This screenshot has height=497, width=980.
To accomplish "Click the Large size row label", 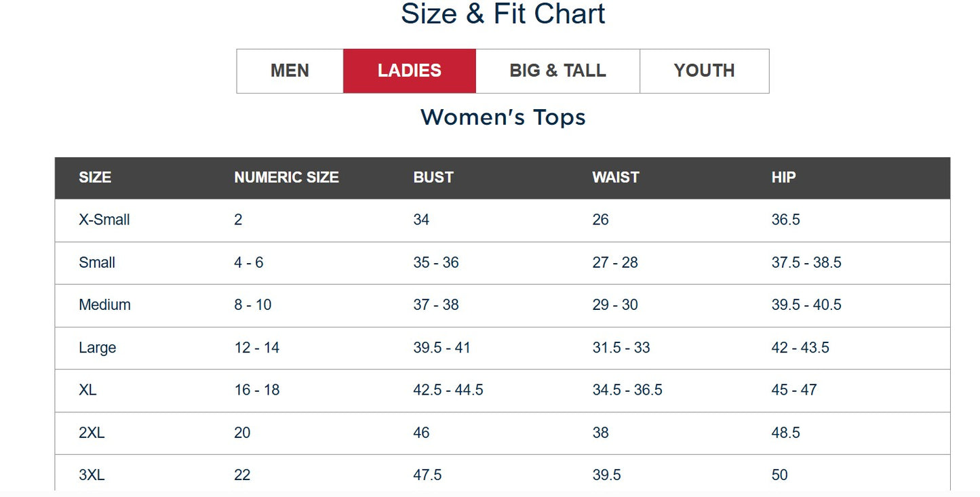I will (x=97, y=348).
